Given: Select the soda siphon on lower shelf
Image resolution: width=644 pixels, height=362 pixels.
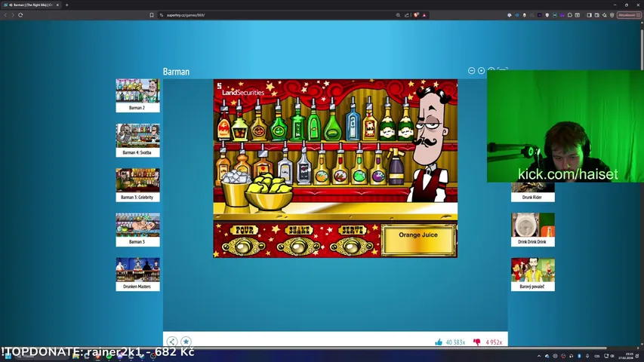Looking at the screenshot, I should [396, 167].
